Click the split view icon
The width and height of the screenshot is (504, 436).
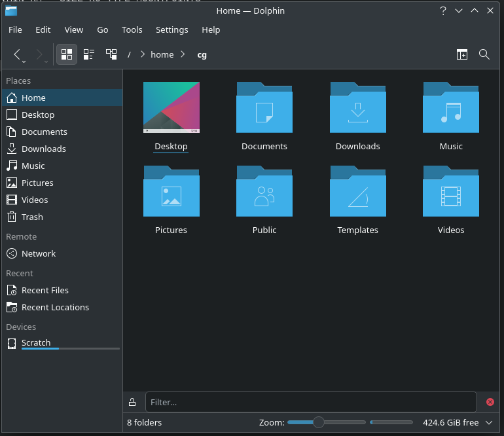[x=462, y=54]
